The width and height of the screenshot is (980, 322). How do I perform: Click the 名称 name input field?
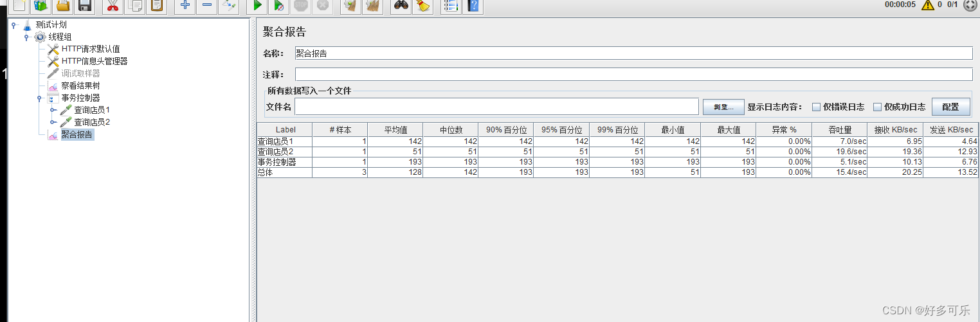coord(633,53)
